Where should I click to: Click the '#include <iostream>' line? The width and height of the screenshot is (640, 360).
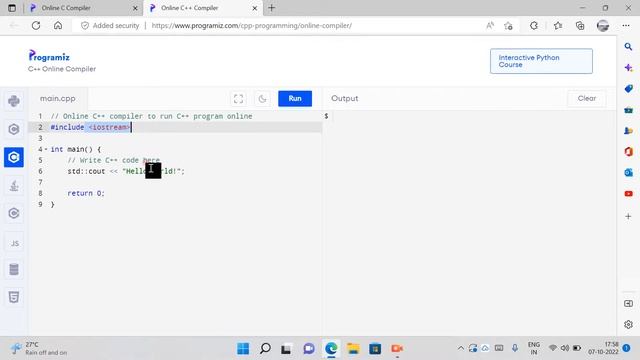coord(91,127)
